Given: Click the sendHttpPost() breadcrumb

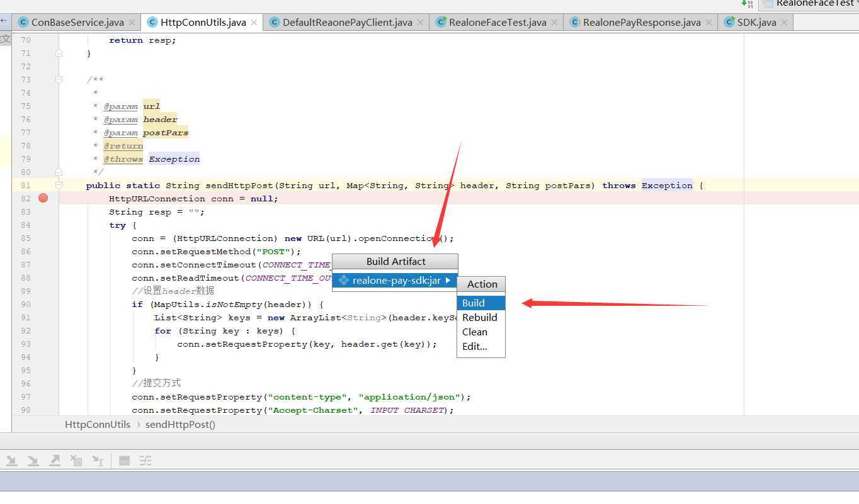Looking at the screenshot, I should click(x=180, y=424).
